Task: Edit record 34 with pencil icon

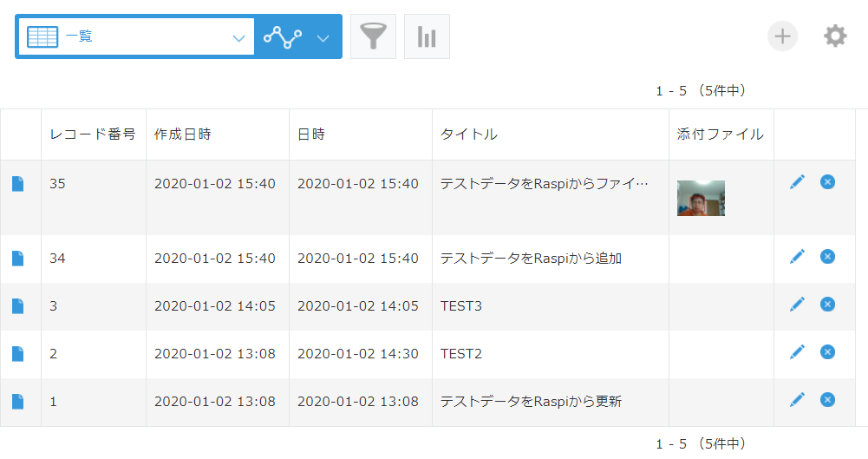Action: (797, 256)
